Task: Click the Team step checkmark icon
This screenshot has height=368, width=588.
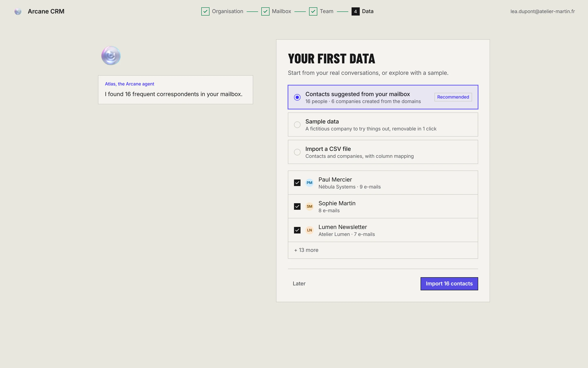Action: [313, 11]
